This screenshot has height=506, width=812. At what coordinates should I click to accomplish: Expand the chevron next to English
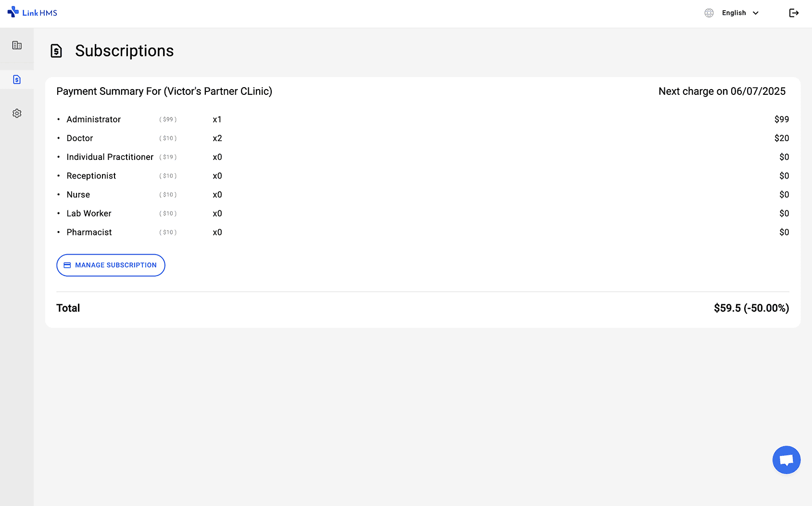[x=756, y=13]
